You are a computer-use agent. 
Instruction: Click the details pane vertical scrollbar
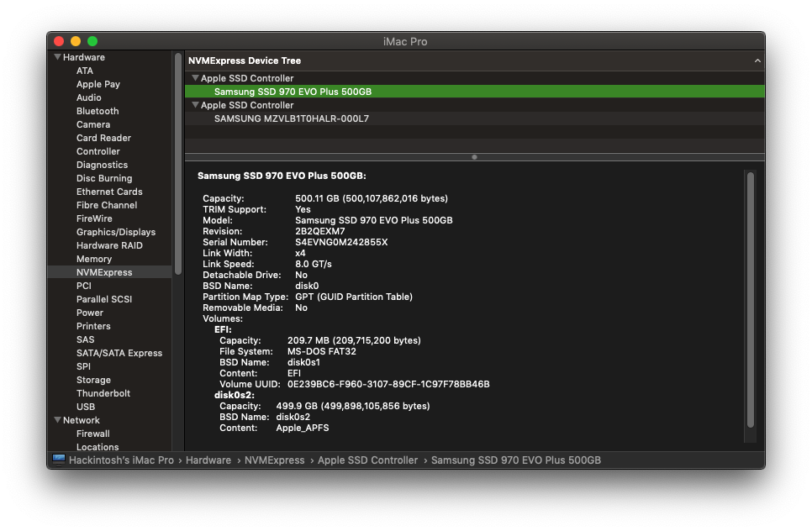pyautogui.click(x=751, y=300)
